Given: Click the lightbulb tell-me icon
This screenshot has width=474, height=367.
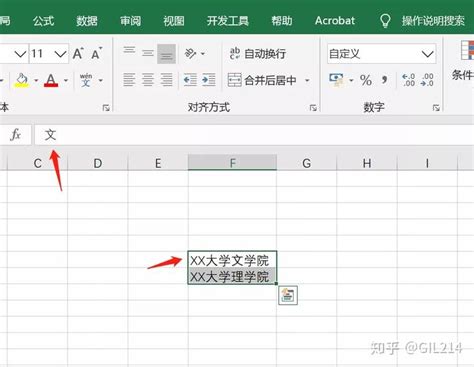Looking at the screenshot, I should [x=385, y=21].
